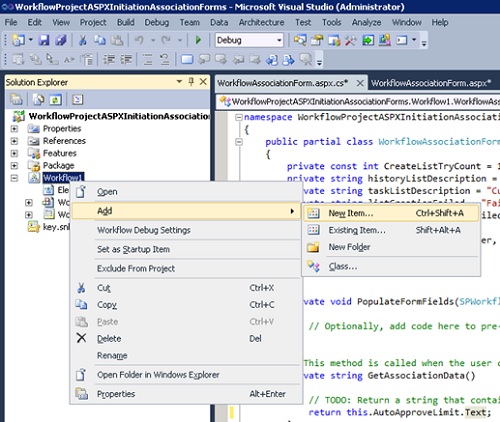Image resolution: width=500 pixels, height=422 pixels.
Task: Open the Architecture menu
Action: pyautogui.click(x=261, y=22)
